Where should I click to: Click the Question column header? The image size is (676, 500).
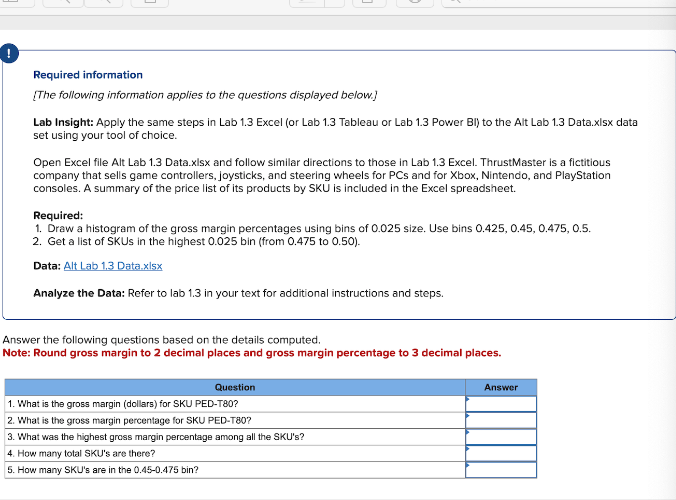pos(235,387)
